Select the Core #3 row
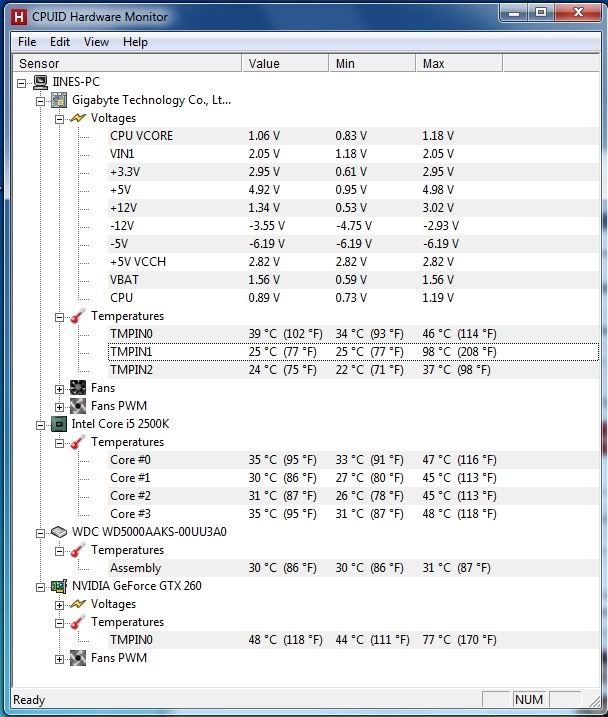608x717 pixels. (x=354, y=514)
